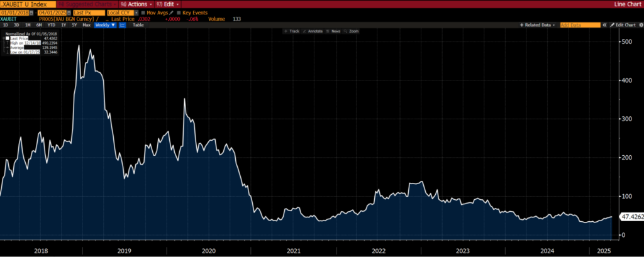The height and width of the screenshot is (257, 644).
Task: Activate the Track crosshair tool
Action: 291,31
